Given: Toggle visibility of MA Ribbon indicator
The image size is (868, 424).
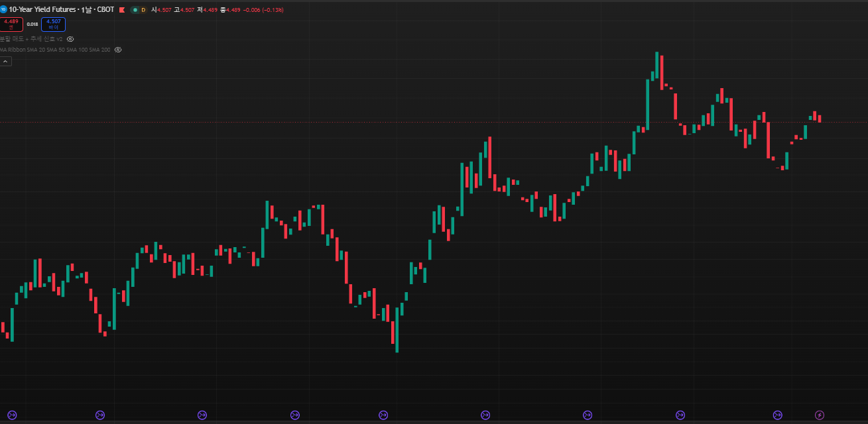Looking at the screenshot, I should (x=118, y=50).
